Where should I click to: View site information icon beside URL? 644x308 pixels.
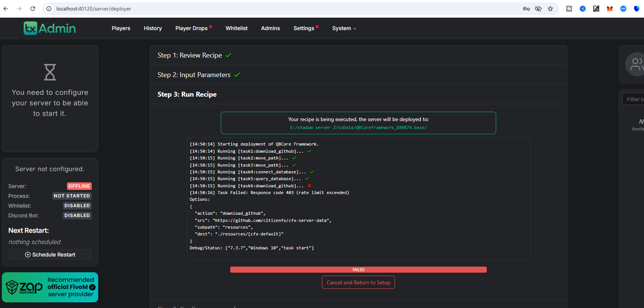tap(49, 9)
